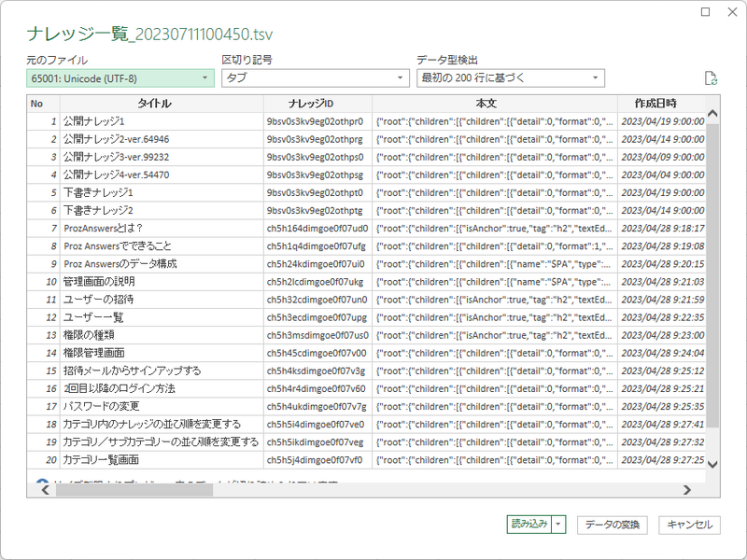Click ID cell 9bsv0s3kv9eg02othprg
Viewport: 747px width, 560px height.
[317, 139]
